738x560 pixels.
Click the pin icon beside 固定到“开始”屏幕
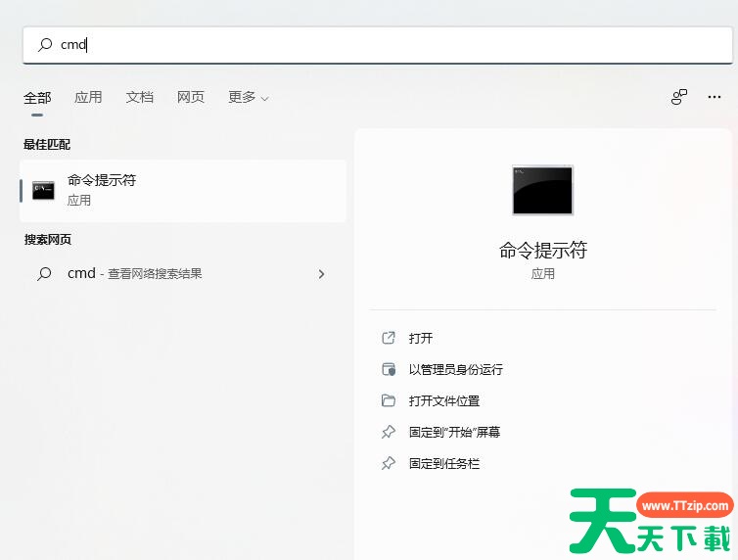[389, 432]
